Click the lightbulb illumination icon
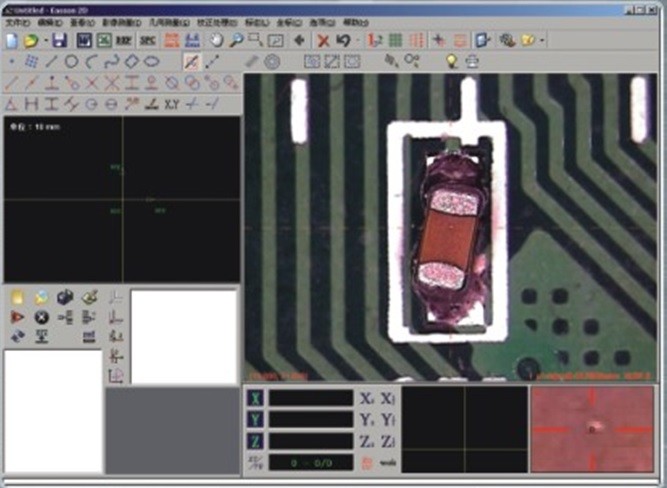Screen dimensions: 667x488 [x=451, y=62]
